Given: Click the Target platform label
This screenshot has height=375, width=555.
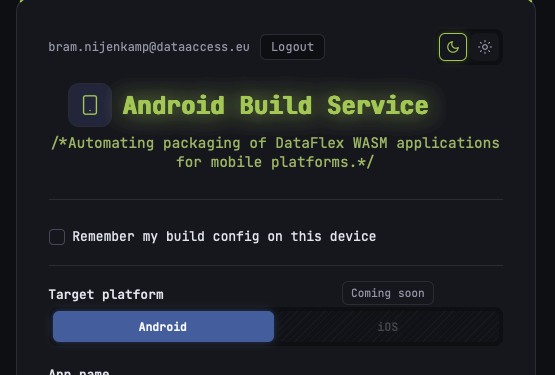Looking at the screenshot, I should click(106, 295).
